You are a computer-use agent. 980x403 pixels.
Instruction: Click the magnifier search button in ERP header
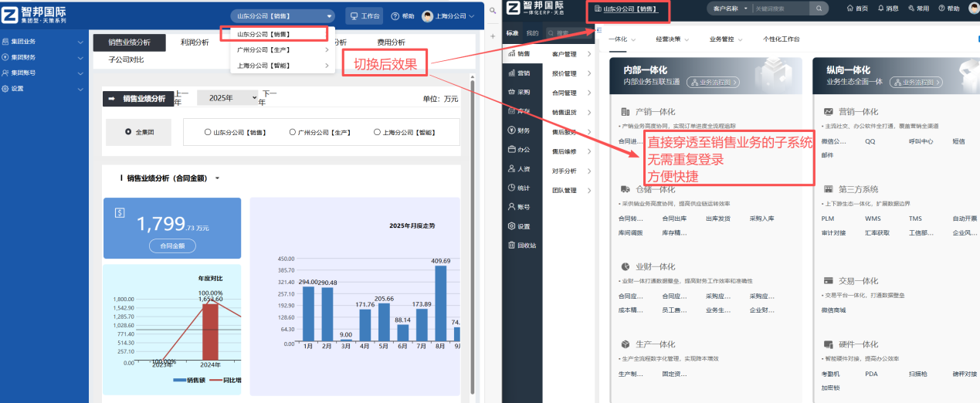(x=819, y=8)
